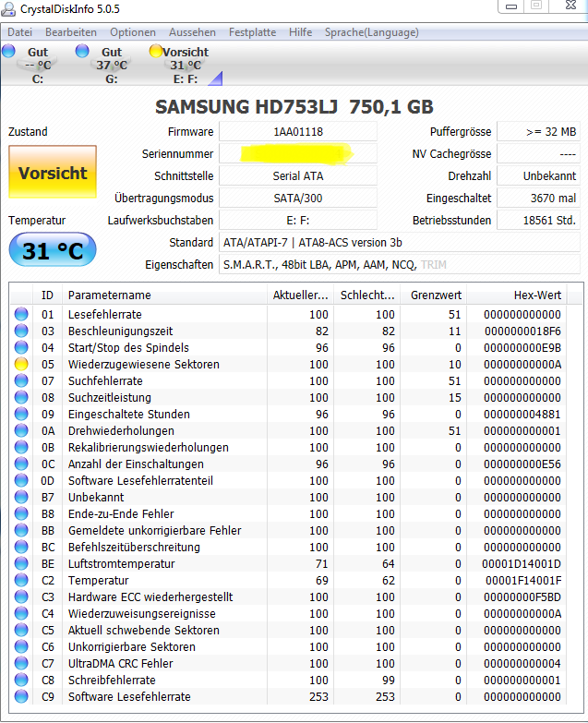This screenshot has height=723, width=588.
Task: Click status orb for Befehlszeitüberschreitung
Action: coord(21,547)
